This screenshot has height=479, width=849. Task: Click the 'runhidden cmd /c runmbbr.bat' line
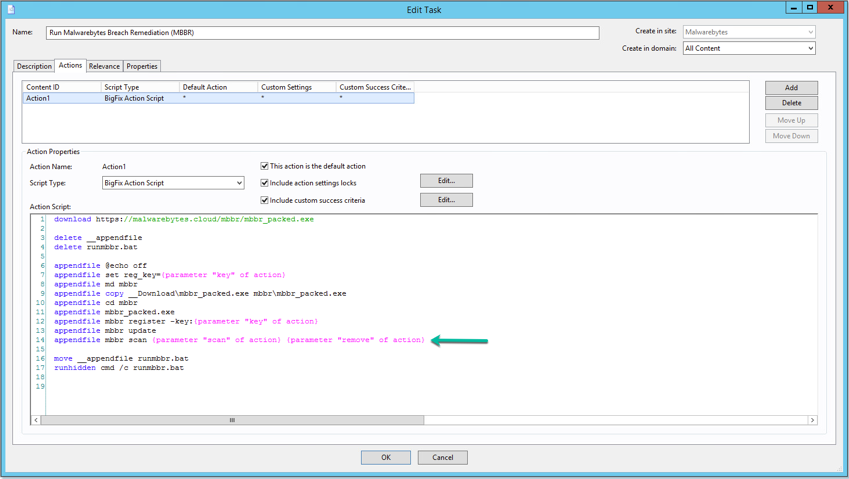pos(119,368)
